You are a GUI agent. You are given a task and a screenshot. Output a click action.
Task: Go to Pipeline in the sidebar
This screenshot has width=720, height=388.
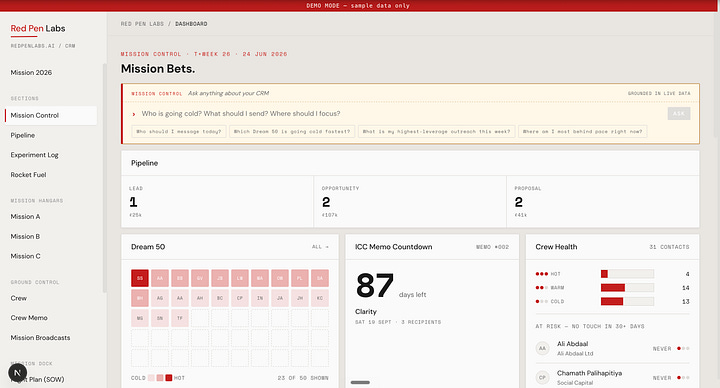(22, 135)
